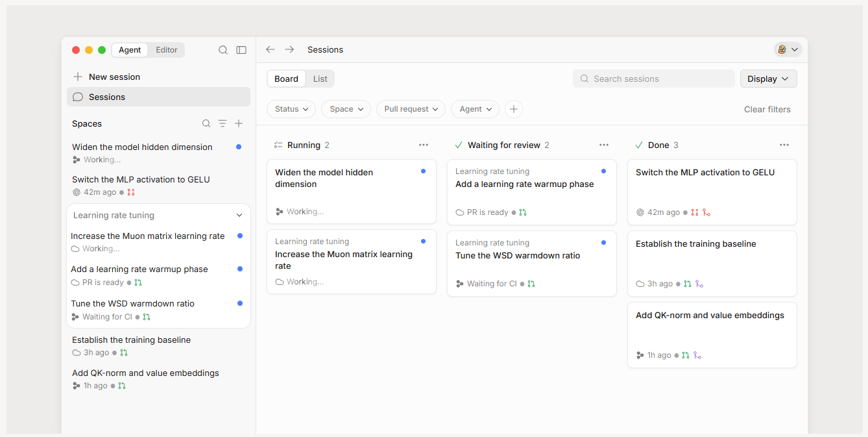868x437 pixels.
Task: Switch to Agent mode
Action: [x=130, y=50]
